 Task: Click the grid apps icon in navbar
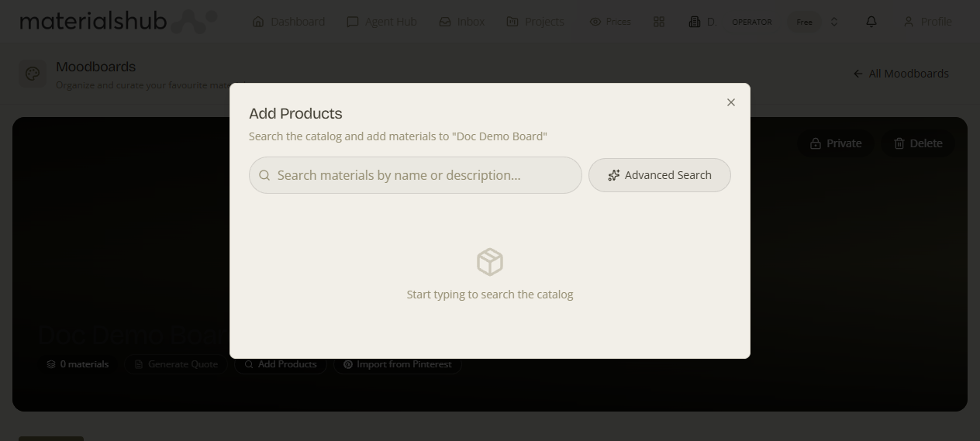click(x=659, y=22)
